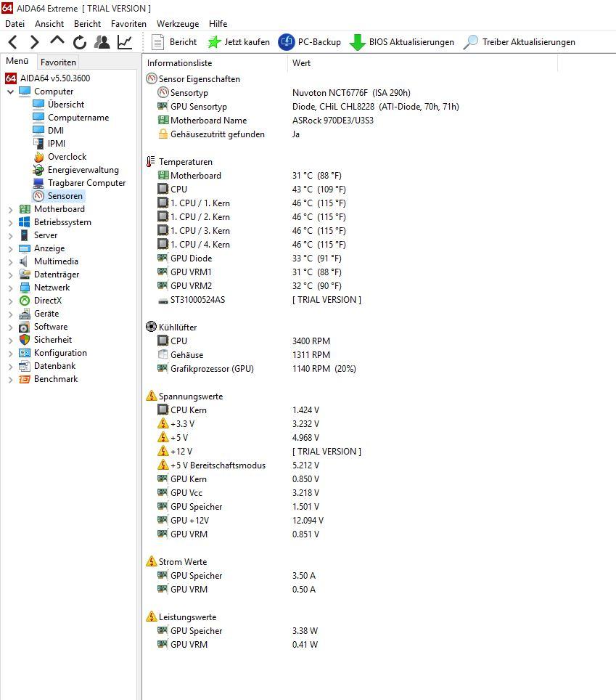This screenshot has height=700, width=616.
Task: Open the graph chart toolbar icon
Action: [125, 42]
